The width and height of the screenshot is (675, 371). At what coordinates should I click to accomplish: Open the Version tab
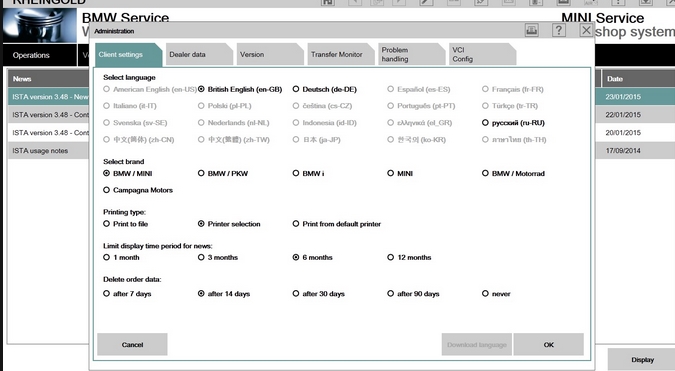click(x=270, y=55)
